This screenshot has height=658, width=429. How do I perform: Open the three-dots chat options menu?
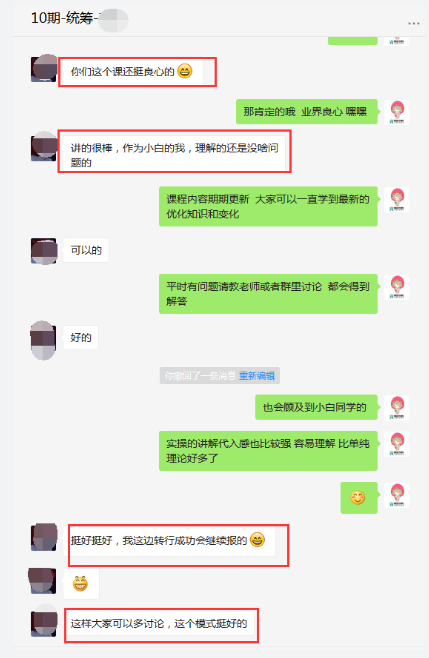tap(413, 24)
